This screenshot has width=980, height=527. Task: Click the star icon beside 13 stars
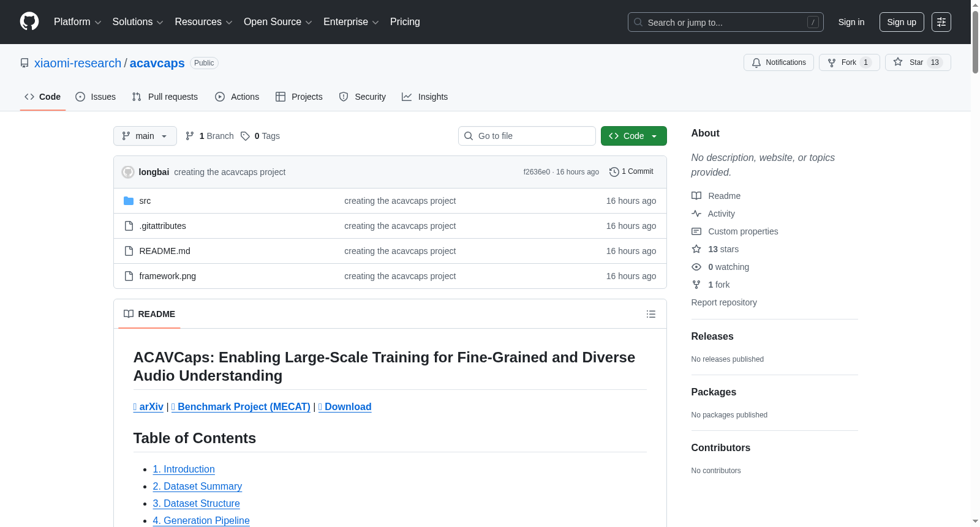(x=696, y=249)
